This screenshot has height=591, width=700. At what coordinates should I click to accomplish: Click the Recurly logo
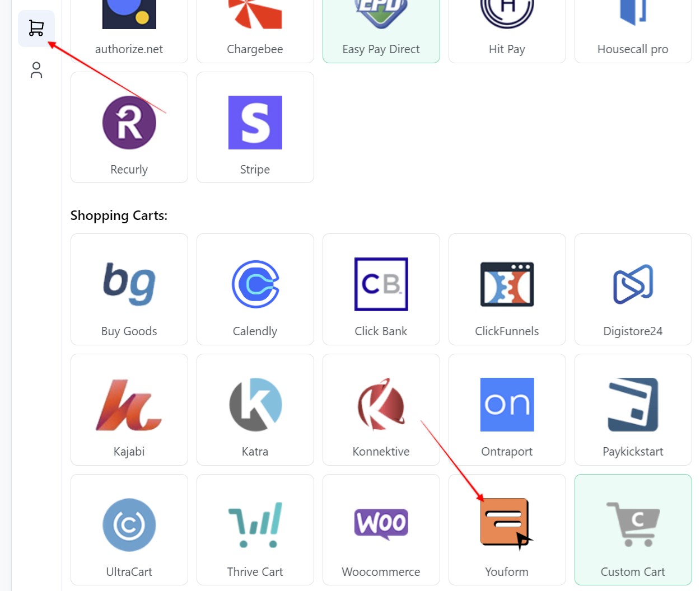tap(129, 123)
